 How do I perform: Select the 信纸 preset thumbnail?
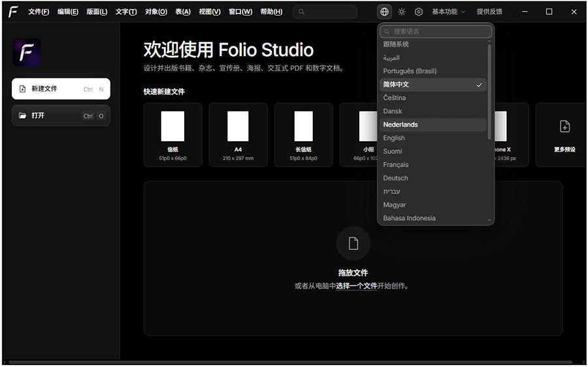[172, 126]
